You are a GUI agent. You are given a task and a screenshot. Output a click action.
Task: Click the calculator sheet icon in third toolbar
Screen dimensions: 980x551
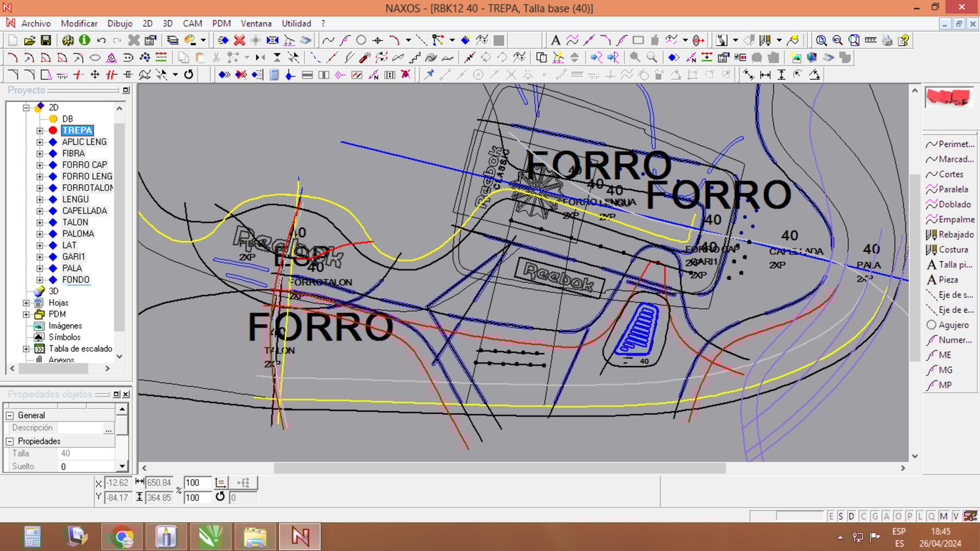click(274, 75)
